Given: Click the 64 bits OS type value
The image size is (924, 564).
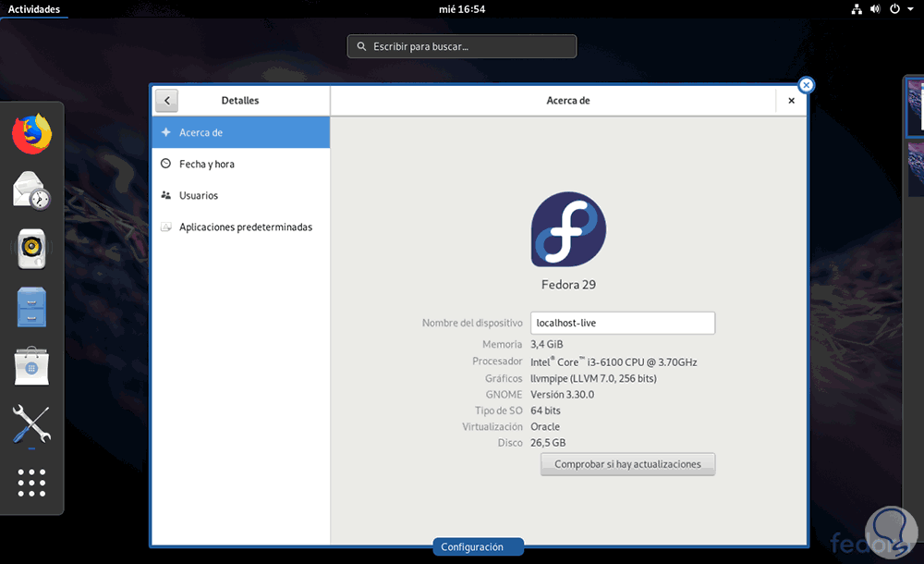Looking at the screenshot, I should [546, 411].
